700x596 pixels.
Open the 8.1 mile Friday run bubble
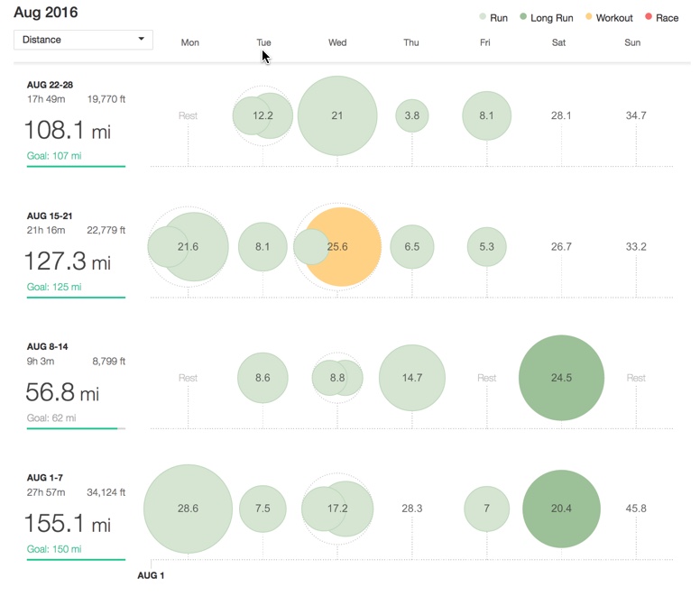coord(487,115)
